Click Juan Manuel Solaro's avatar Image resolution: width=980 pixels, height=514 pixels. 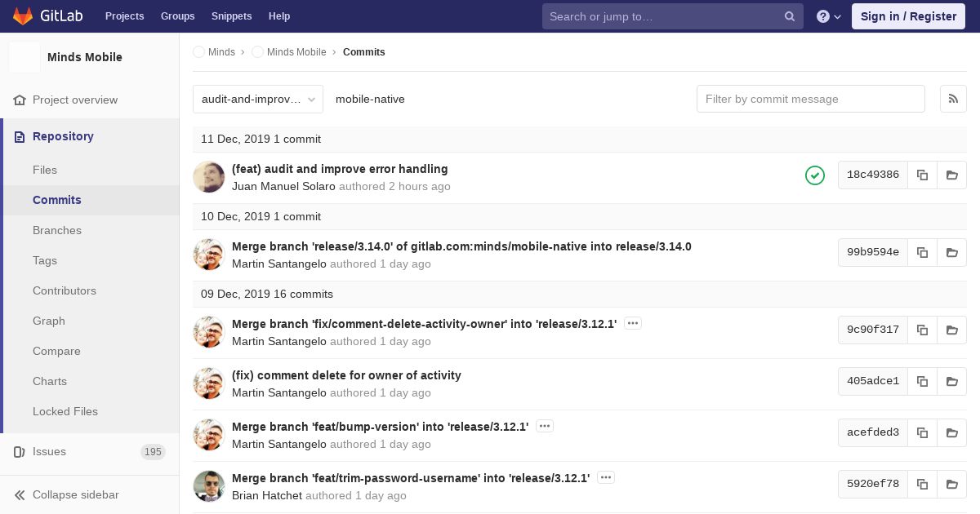point(209,177)
